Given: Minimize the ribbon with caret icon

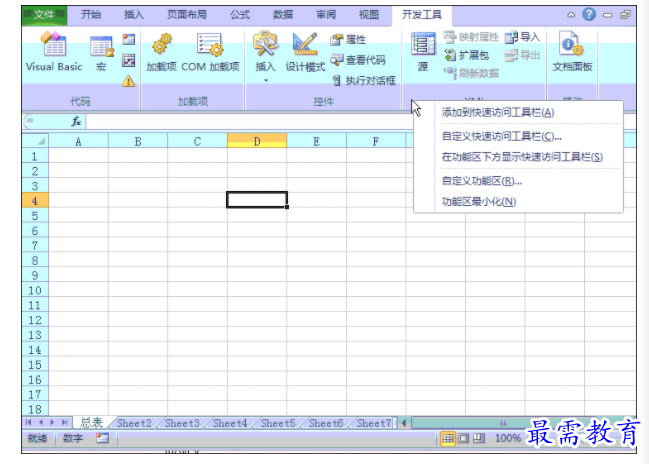Looking at the screenshot, I should point(571,15).
